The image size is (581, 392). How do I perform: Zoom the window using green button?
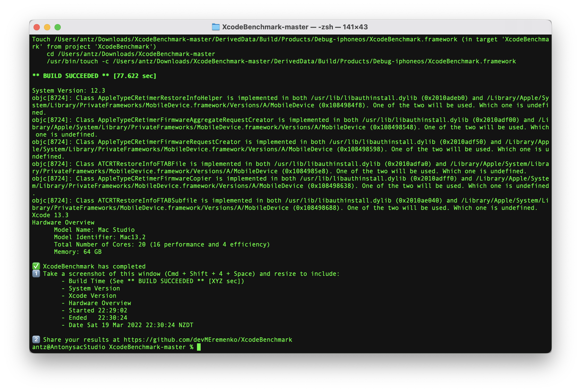pos(58,27)
